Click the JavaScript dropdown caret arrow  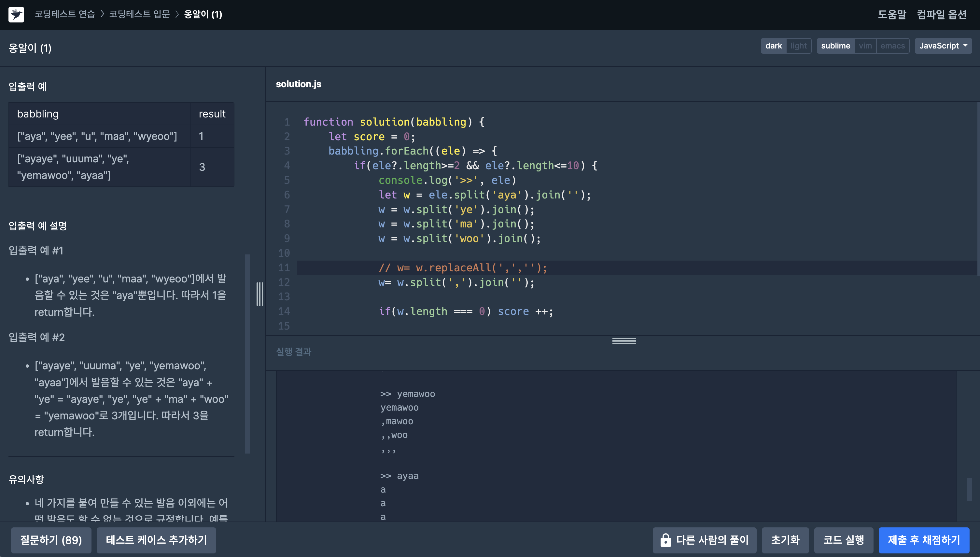pyautogui.click(x=965, y=46)
